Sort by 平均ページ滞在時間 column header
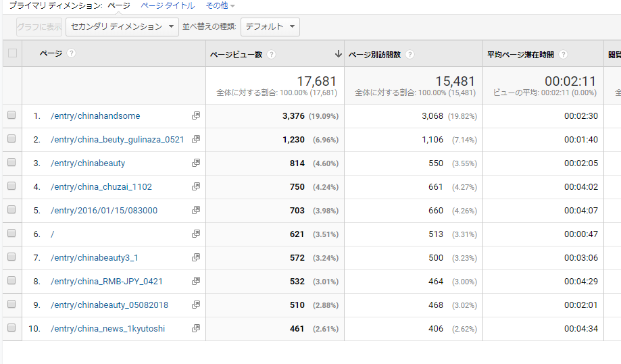 click(x=520, y=55)
